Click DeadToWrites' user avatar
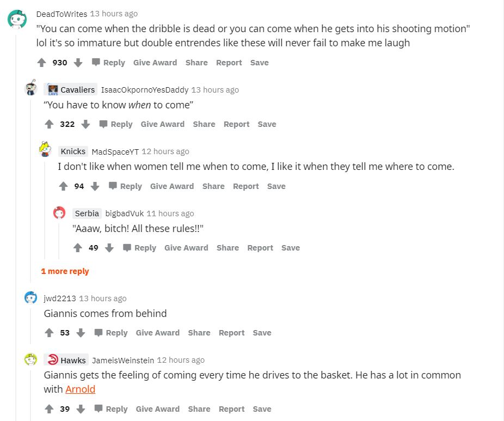This screenshot has height=421, width=504. pos(17,20)
